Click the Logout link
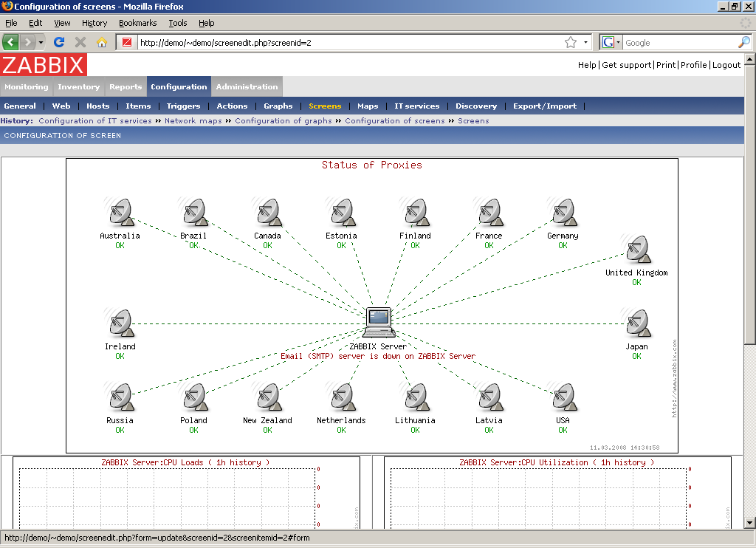The width and height of the screenshot is (756, 548). tap(726, 65)
